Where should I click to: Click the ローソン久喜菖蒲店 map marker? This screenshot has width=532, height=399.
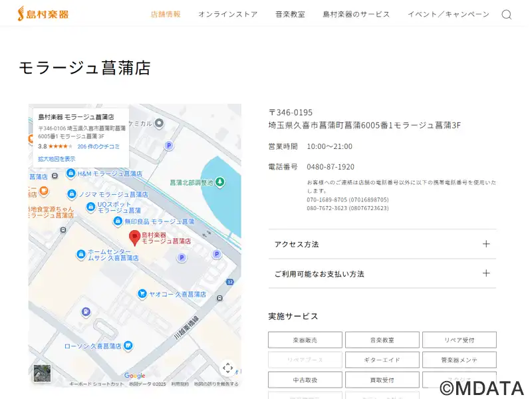point(128,346)
